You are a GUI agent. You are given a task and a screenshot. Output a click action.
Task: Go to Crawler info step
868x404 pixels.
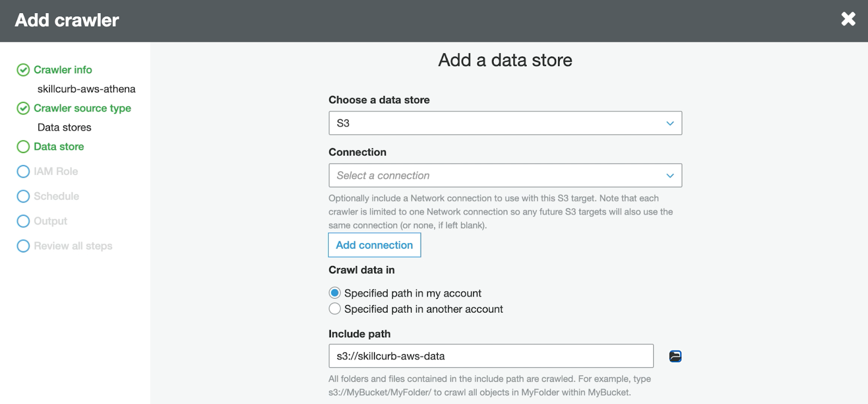[63, 70]
